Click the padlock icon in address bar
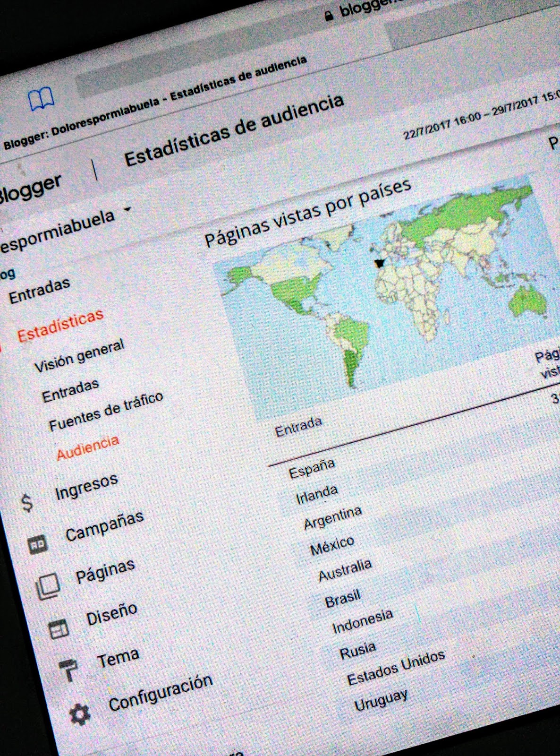 [329, 17]
